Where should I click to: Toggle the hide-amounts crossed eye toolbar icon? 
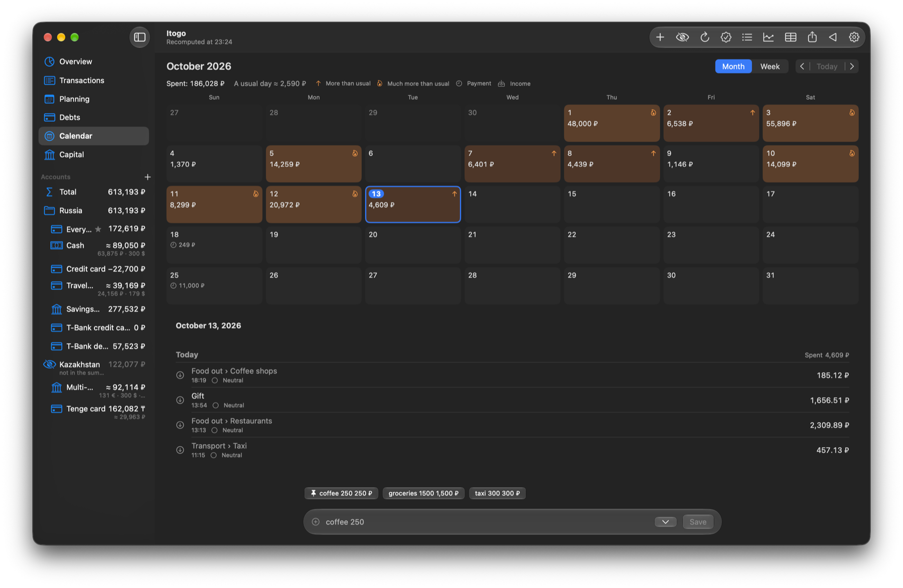coord(682,37)
